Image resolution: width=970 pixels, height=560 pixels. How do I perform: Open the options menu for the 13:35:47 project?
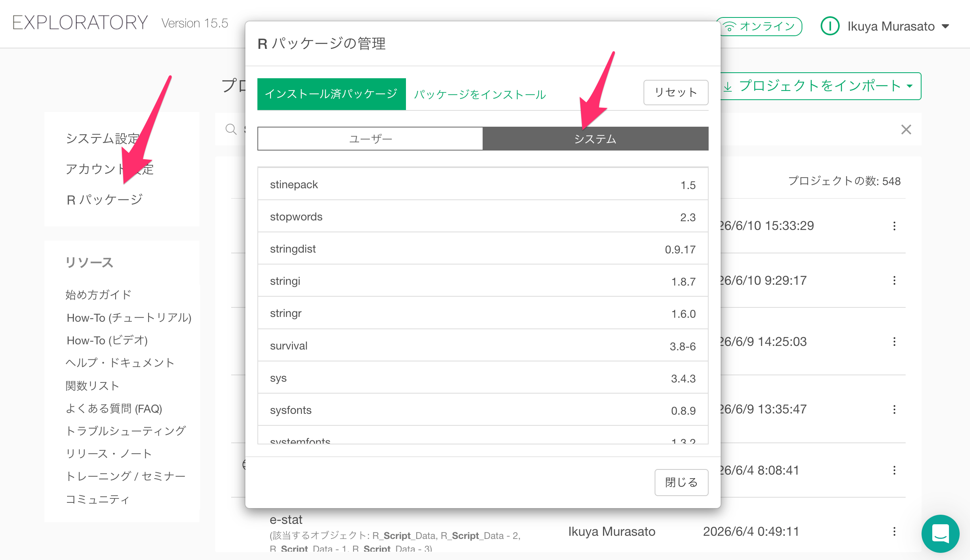point(894,409)
